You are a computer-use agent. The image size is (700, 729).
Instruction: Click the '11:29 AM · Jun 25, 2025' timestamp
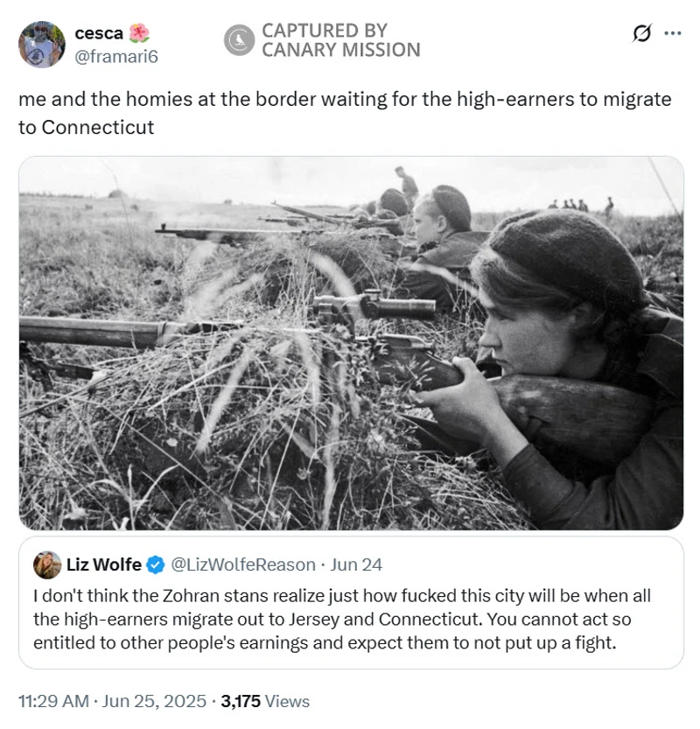point(112,701)
